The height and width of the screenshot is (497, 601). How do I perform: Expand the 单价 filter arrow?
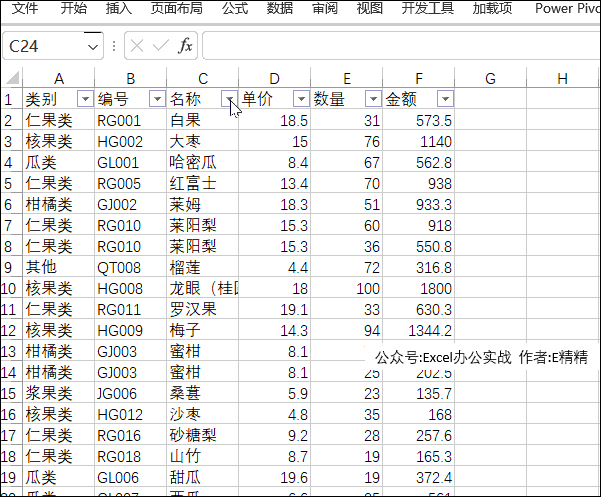[300, 99]
